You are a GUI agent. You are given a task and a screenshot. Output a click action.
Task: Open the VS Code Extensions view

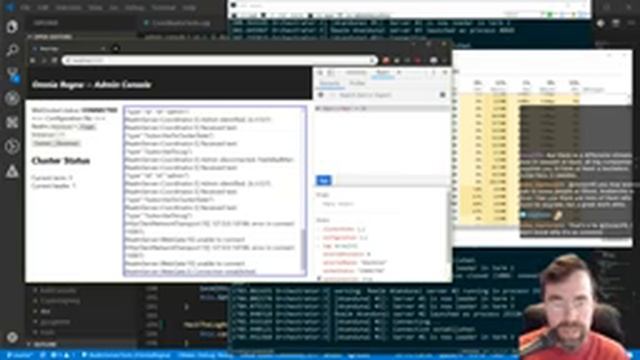tap(12, 122)
